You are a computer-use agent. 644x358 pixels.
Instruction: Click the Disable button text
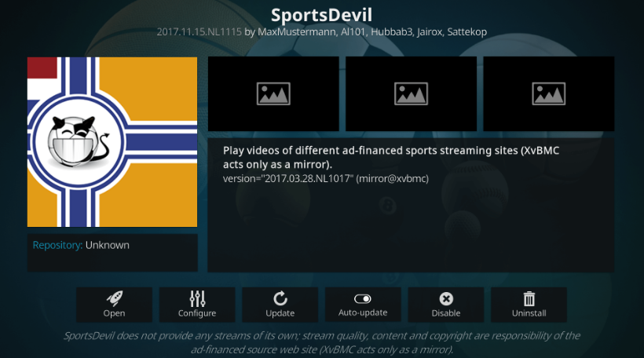click(x=446, y=313)
